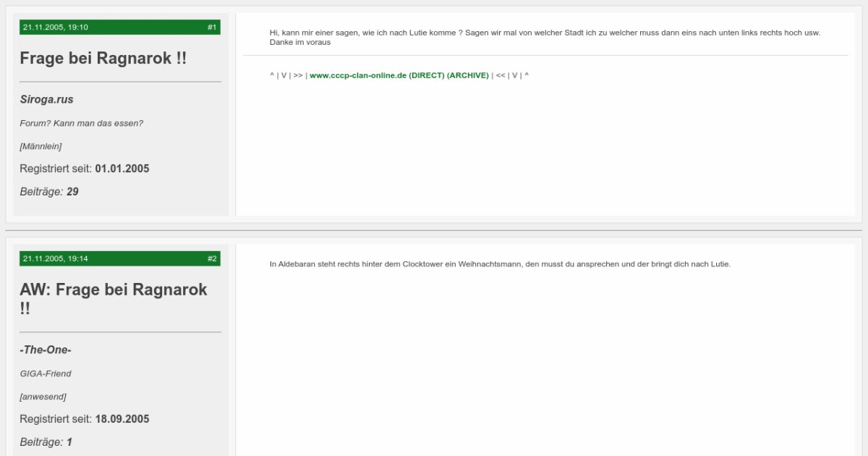Click post number #1 permalink
The image size is (868, 456).
point(211,28)
